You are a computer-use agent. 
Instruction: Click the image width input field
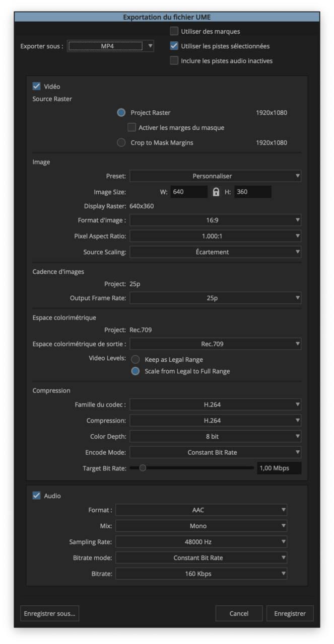[x=188, y=192]
